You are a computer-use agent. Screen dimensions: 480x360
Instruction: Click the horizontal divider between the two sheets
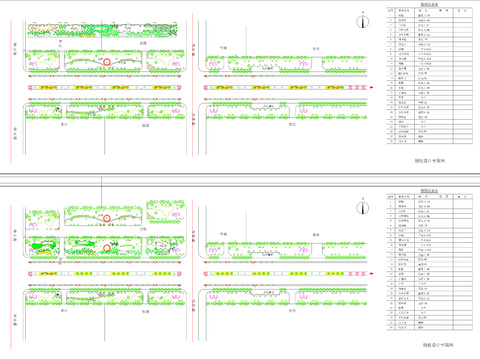(x=240, y=174)
